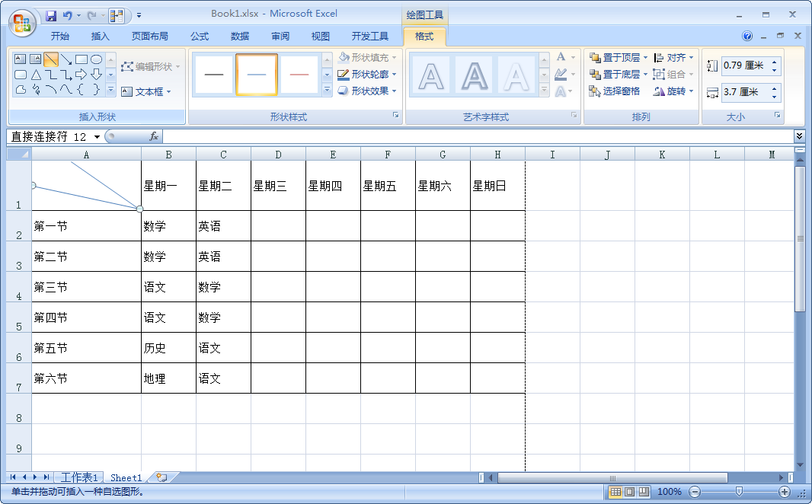The height and width of the screenshot is (504, 812).
Task: Select the rounded rectangle shape
Action: (21, 75)
